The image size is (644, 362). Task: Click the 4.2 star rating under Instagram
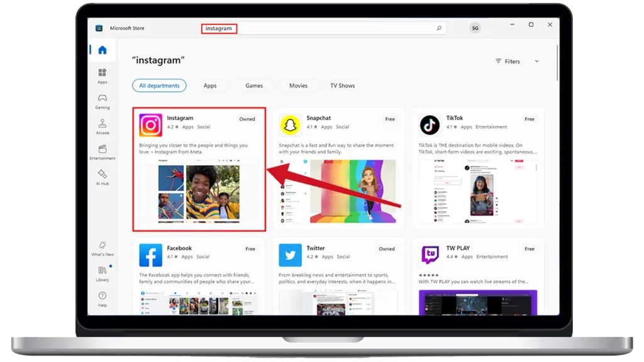click(172, 127)
